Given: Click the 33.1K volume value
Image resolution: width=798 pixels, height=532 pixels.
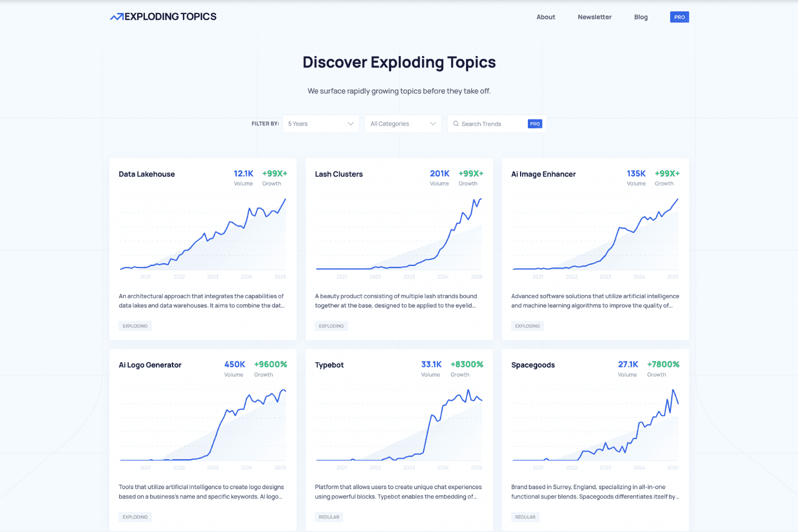Looking at the screenshot, I should click(431, 364).
